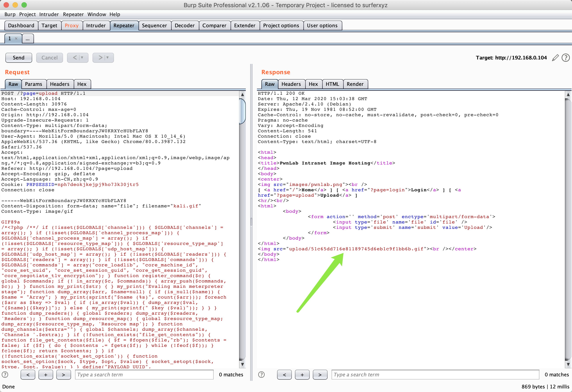Switch to the Intruder tab

96,26
